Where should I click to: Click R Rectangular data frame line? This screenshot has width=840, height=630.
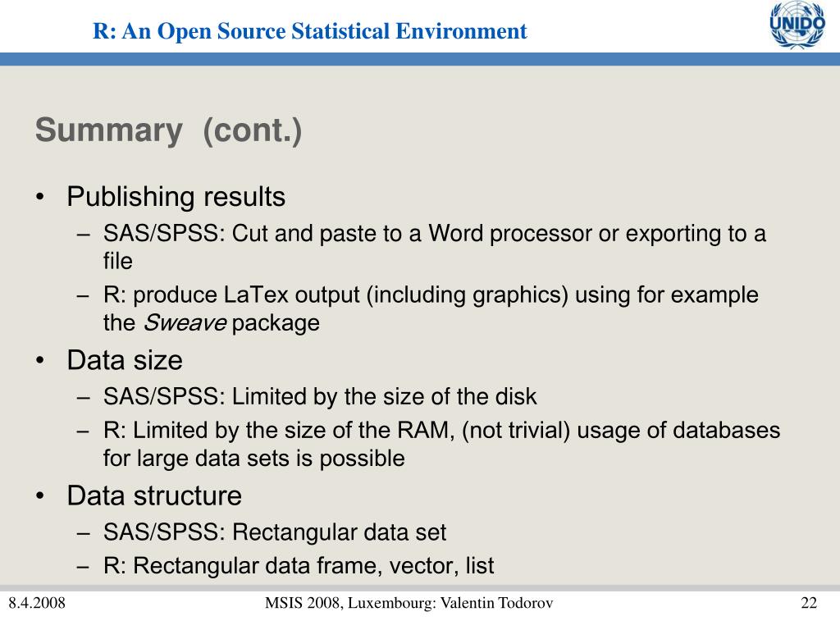point(299,566)
